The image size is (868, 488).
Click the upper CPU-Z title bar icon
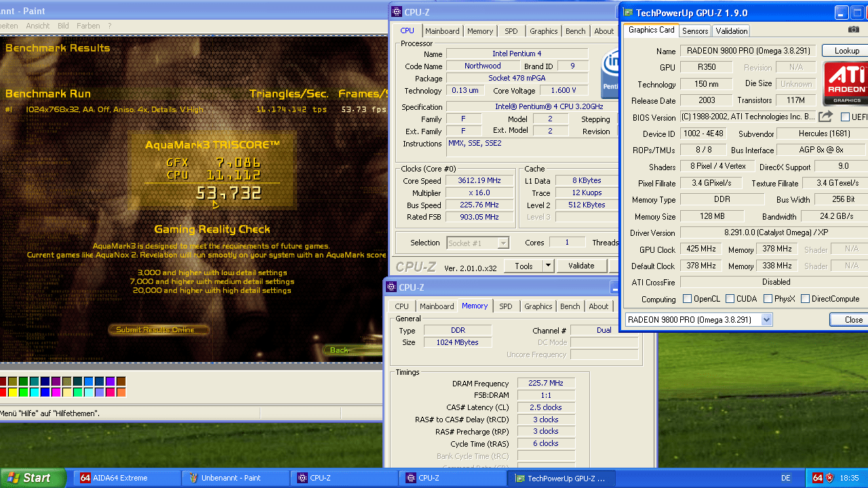(x=395, y=12)
